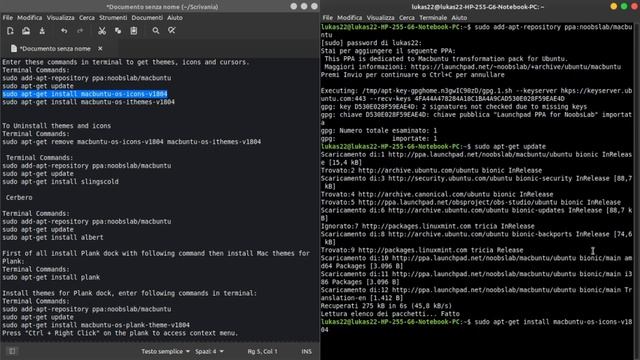Viewport: 640px width, 360px height.
Task: Click the 'macbuntu-os-plank-theme-v1804' install line
Action: [x=96, y=325]
